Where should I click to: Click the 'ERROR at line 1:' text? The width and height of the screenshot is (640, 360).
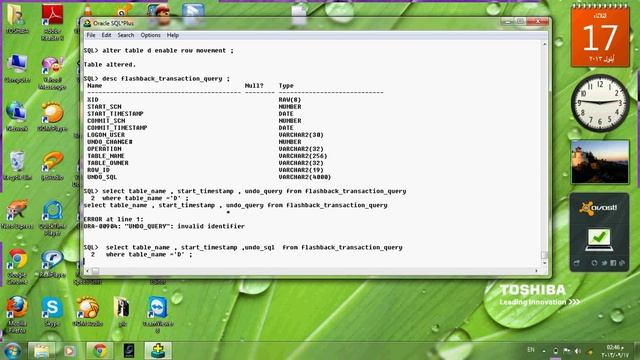pyautogui.click(x=113, y=219)
